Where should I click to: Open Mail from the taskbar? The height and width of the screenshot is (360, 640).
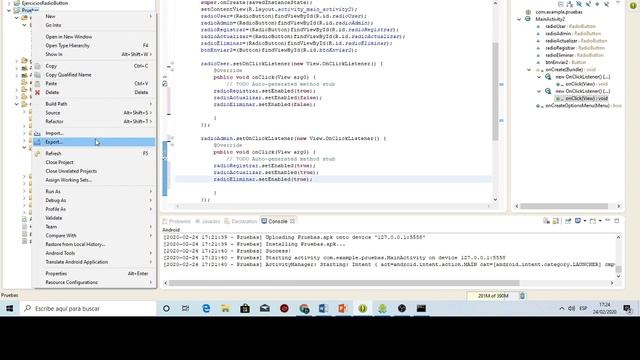coord(264,309)
